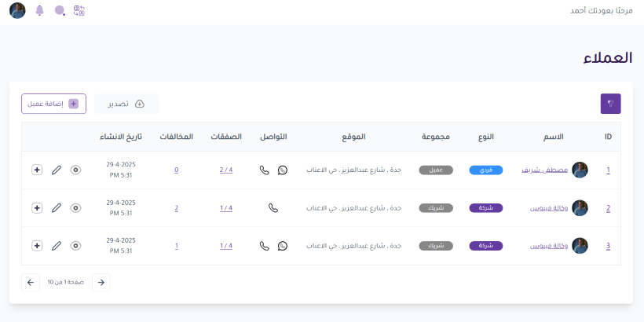644x322 pixels.
Task: Click the phone icon for customer 1
Action: click(x=264, y=170)
